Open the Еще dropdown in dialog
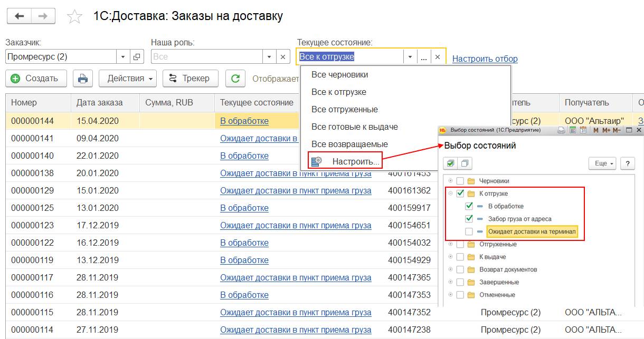 603,163
